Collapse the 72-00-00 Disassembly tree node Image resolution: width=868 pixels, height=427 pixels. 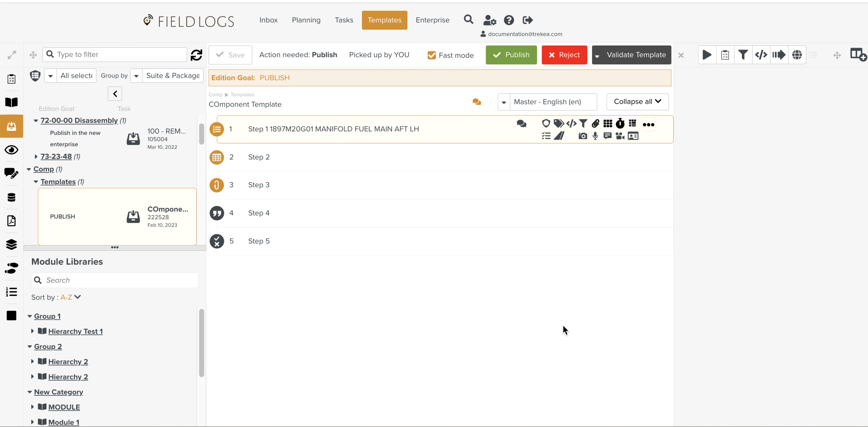(x=36, y=121)
